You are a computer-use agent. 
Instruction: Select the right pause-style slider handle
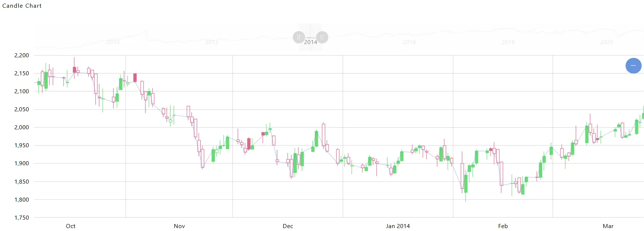point(322,37)
